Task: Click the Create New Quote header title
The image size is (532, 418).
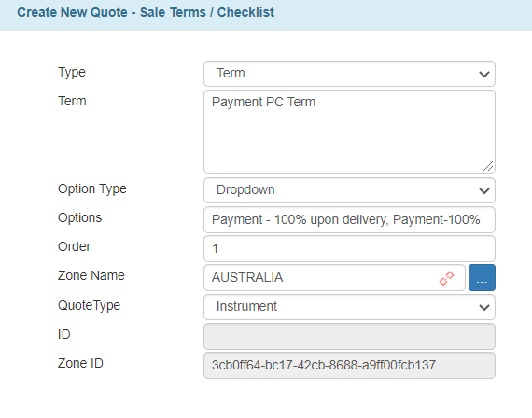Action: pos(146,12)
